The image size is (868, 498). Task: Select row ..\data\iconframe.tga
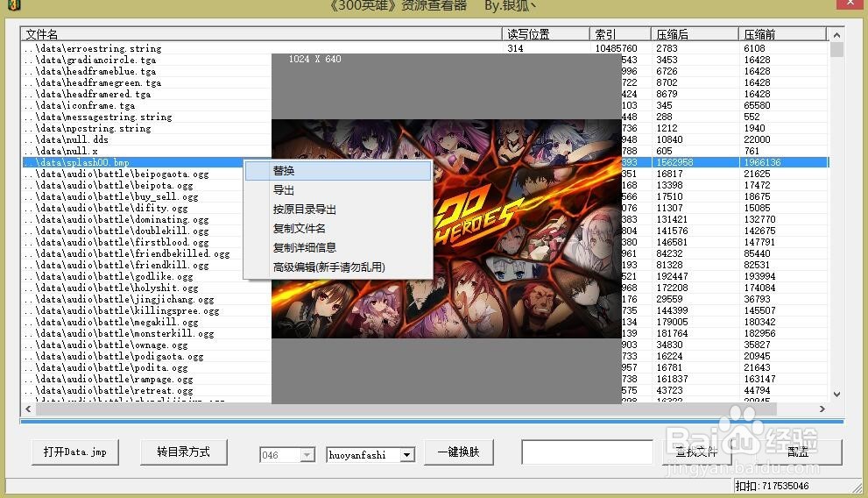tap(425, 105)
